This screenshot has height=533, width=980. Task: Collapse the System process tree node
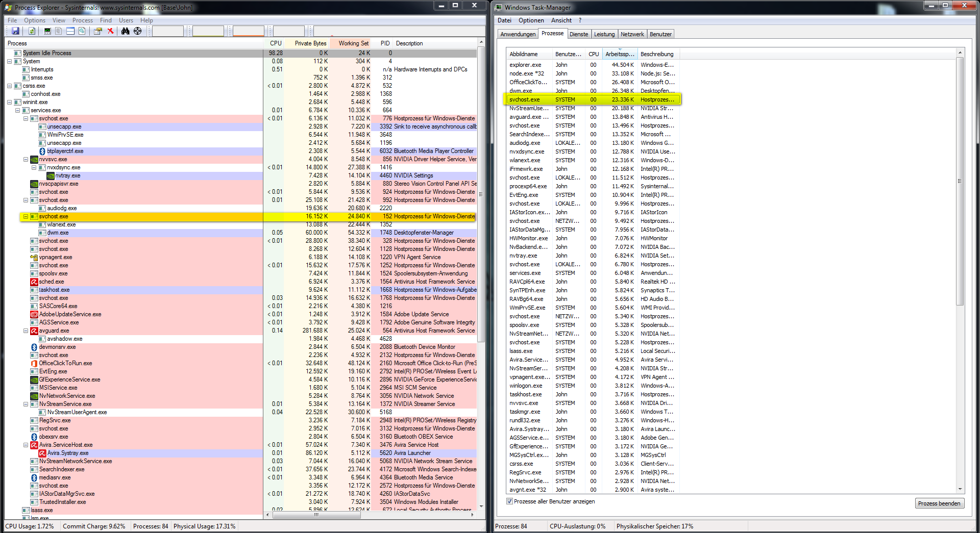(9, 61)
